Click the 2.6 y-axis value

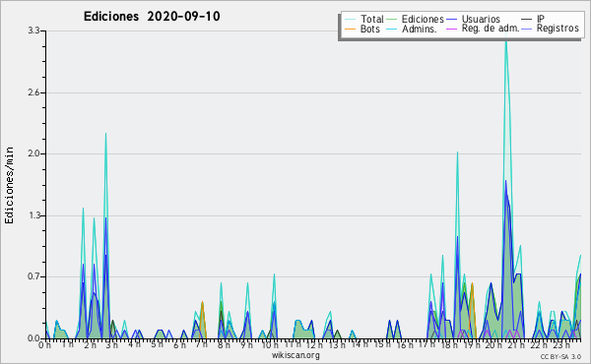[33, 92]
